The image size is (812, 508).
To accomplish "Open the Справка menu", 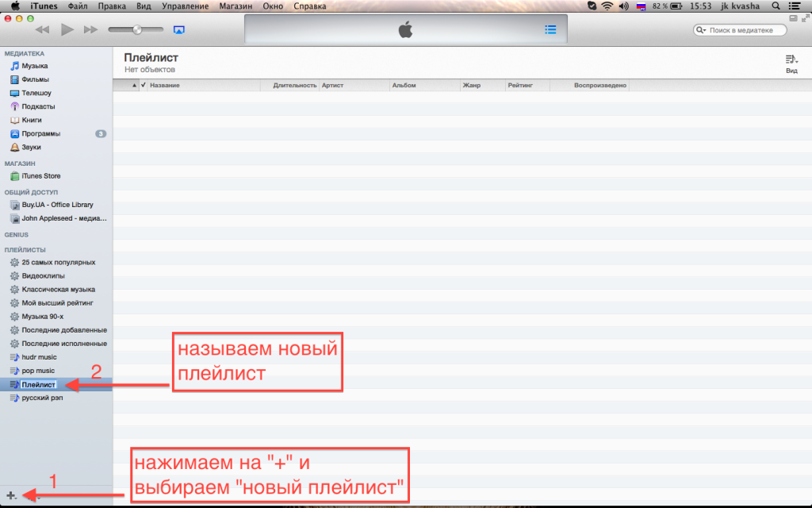I will 310,6.
